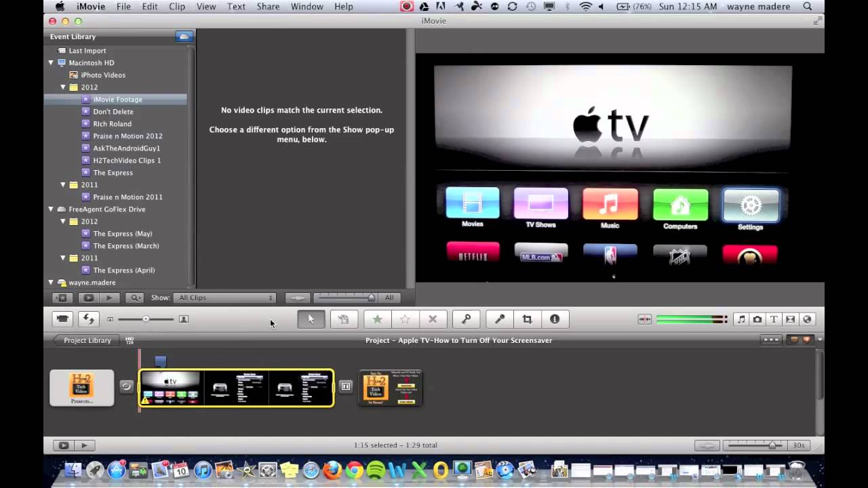Open Firefox from the Dock
The image size is (868, 488).
(x=332, y=470)
